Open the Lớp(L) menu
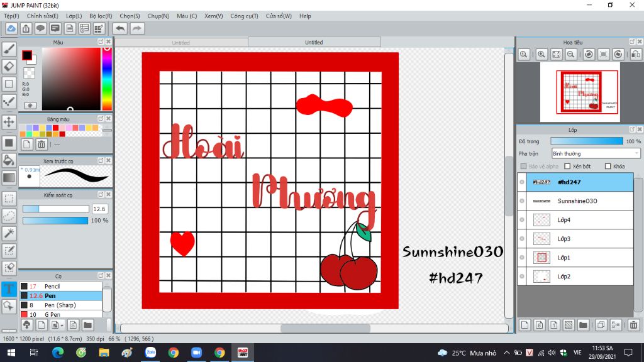 (74, 16)
